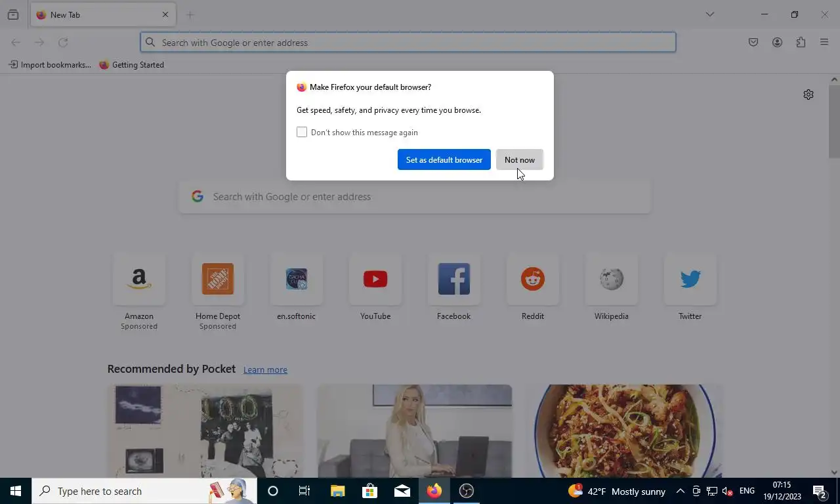The width and height of the screenshot is (840, 504).
Task: Open Firefox account icon
Action: (x=777, y=43)
